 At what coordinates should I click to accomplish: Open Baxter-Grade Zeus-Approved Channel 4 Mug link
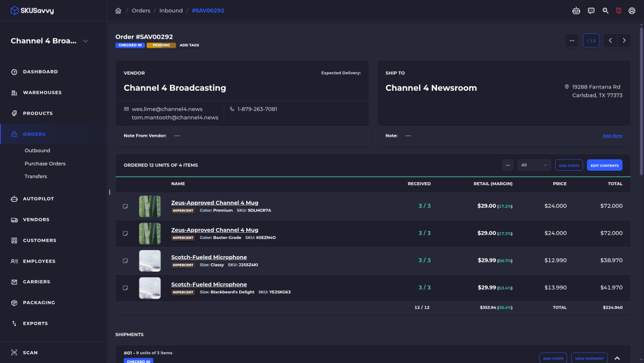(215, 230)
